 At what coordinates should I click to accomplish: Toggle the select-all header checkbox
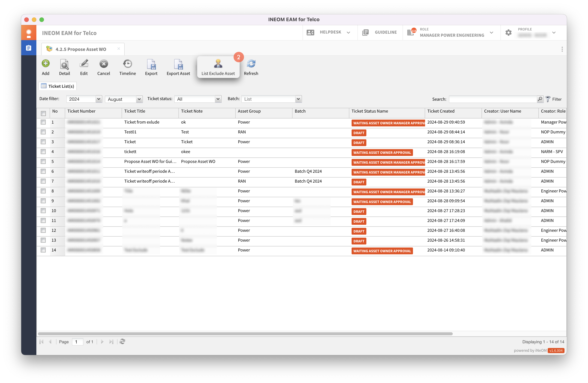[43, 113]
